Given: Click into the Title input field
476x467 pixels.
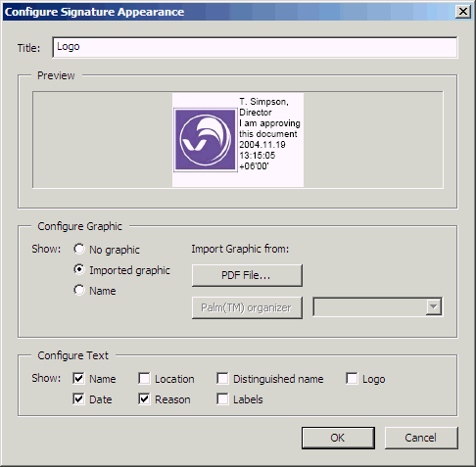Looking at the screenshot, I should click(x=255, y=48).
